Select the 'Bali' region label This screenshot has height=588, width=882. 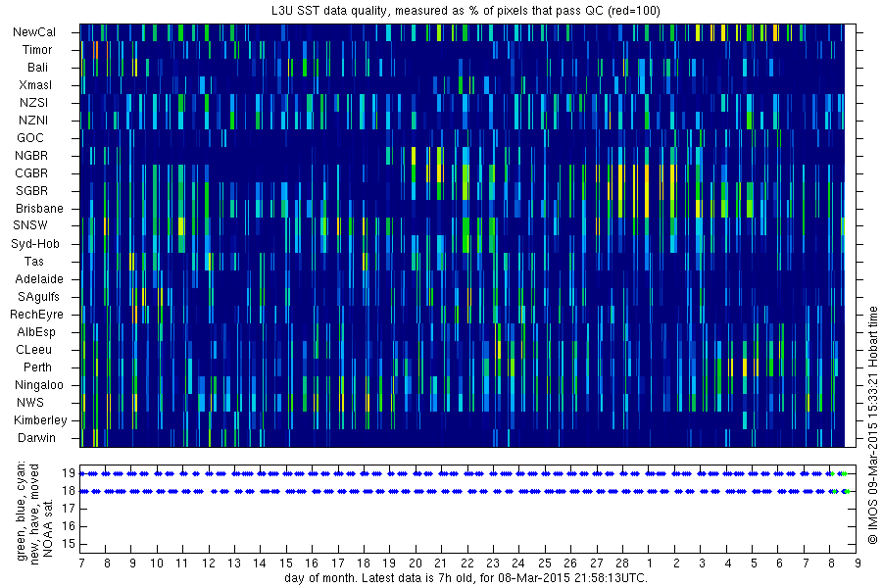[37, 67]
